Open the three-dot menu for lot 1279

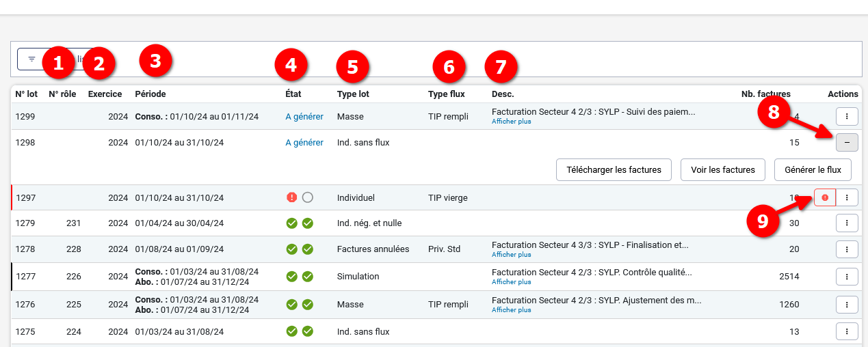(847, 223)
